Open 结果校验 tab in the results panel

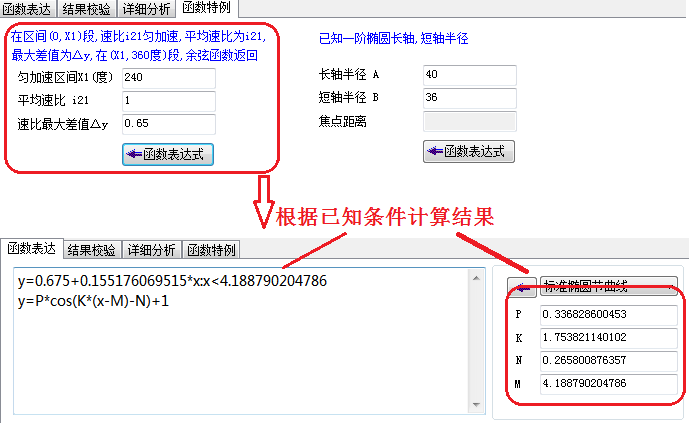click(x=93, y=249)
